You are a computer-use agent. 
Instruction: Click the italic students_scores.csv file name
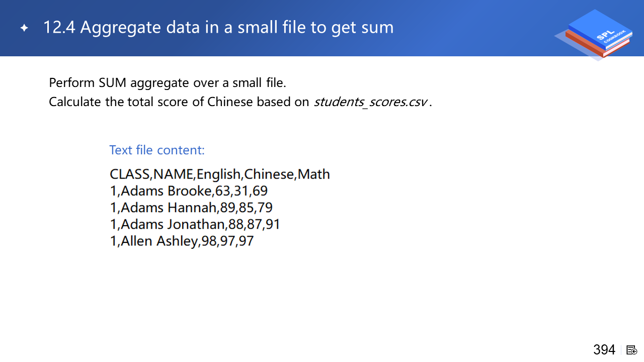(x=371, y=102)
